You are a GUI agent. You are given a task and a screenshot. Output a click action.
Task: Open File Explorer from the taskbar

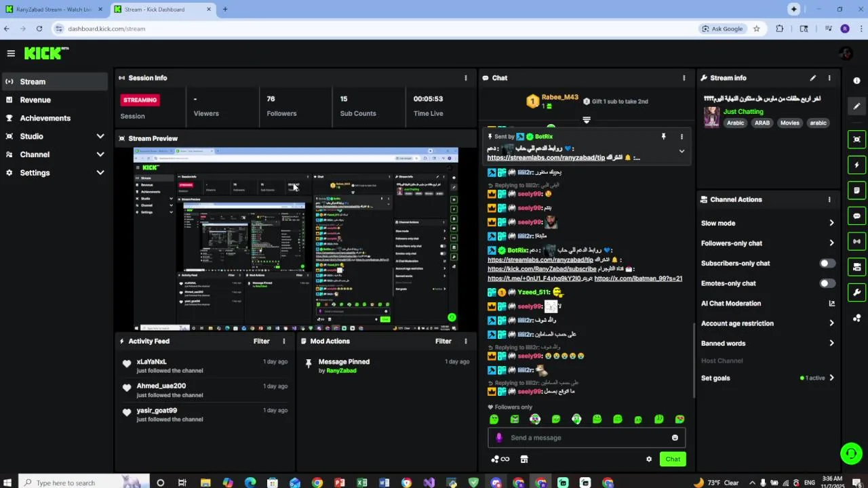[205, 483]
